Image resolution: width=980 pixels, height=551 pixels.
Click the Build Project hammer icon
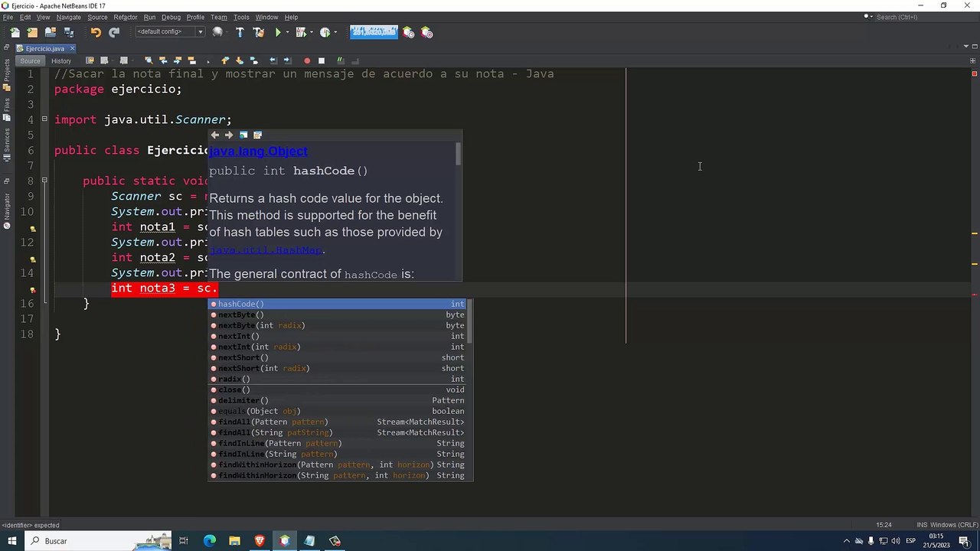click(240, 32)
